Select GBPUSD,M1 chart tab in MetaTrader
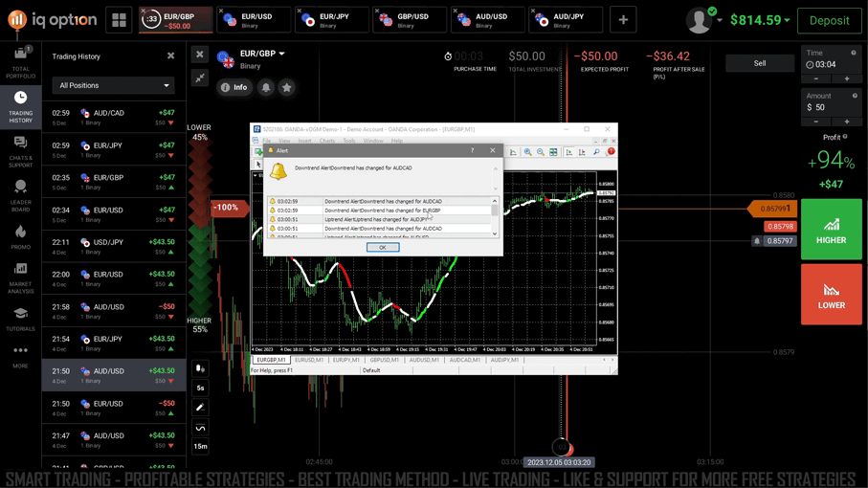 [384, 360]
